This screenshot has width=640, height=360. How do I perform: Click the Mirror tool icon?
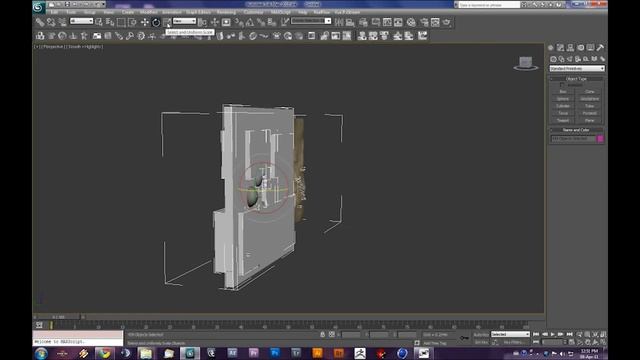point(339,22)
